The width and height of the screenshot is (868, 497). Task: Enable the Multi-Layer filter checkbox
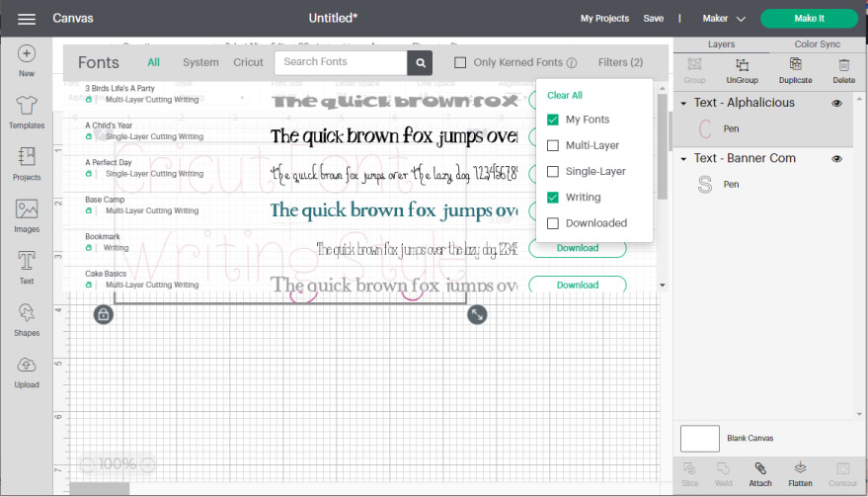(553, 145)
